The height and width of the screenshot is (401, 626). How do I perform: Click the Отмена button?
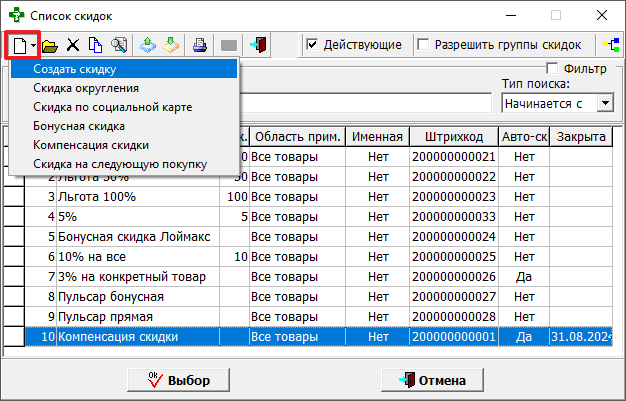point(432,380)
